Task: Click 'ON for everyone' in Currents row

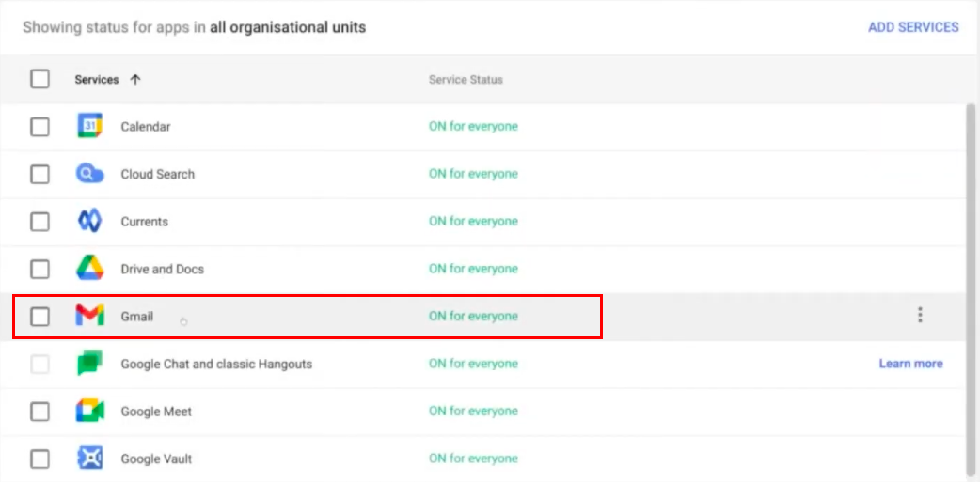Action: pos(473,222)
